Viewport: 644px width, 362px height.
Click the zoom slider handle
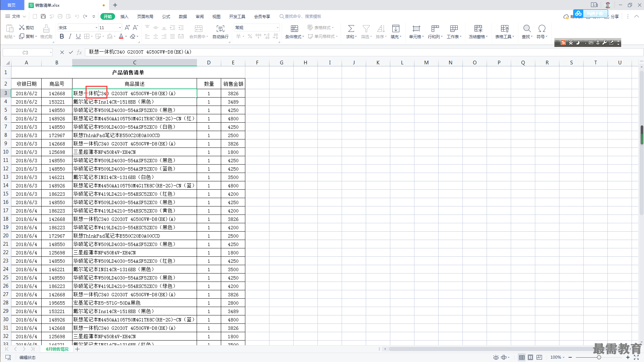[x=599, y=357]
